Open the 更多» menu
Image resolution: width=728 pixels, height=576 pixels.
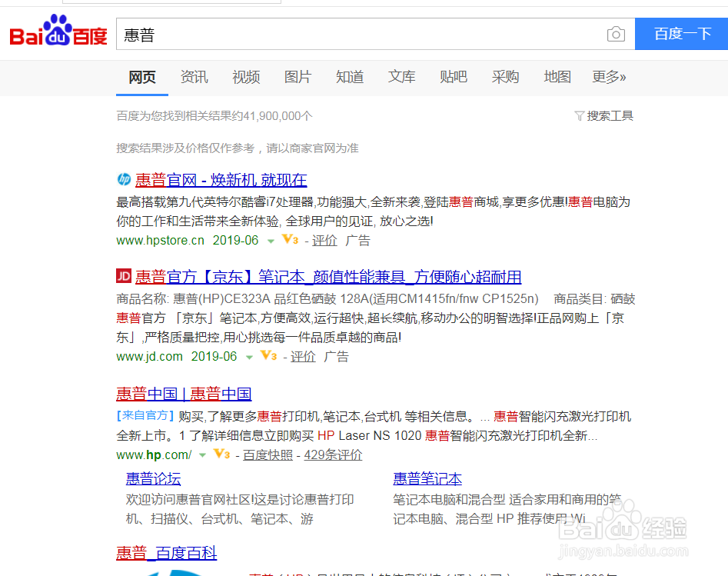coord(609,77)
